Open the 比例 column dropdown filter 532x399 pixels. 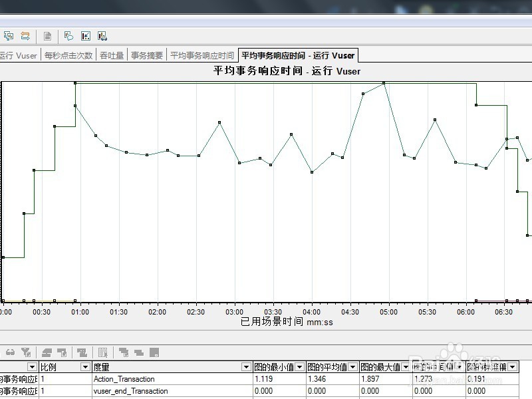click(84, 366)
